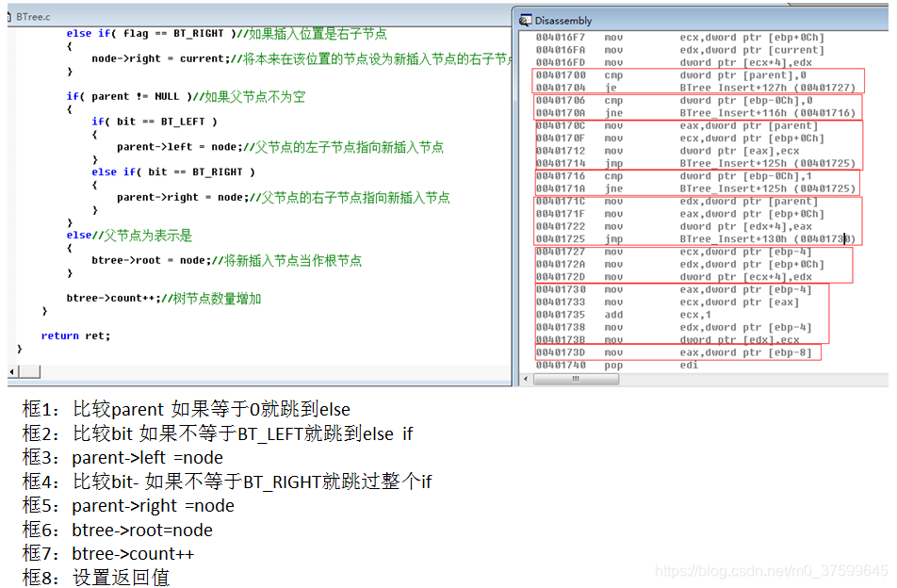Click the 'pop edi' row at 00401740
897x588 pixels.
click(x=617, y=365)
